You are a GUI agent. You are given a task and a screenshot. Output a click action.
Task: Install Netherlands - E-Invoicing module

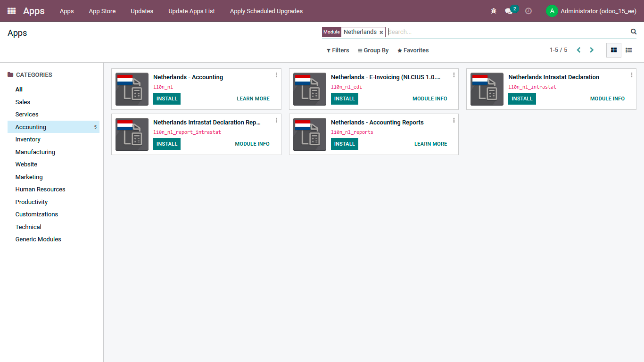click(345, 99)
